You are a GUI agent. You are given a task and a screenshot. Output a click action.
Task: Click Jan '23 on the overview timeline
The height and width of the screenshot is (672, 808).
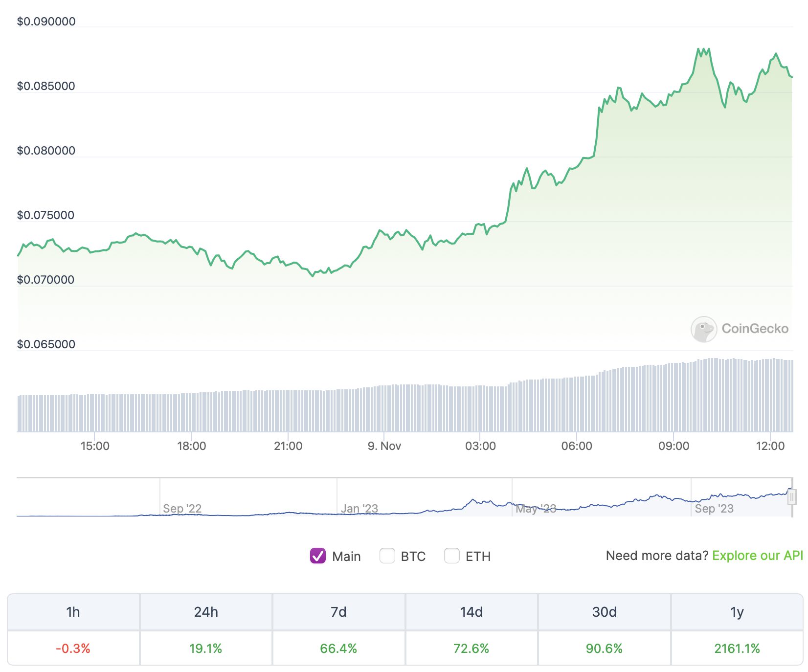(x=360, y=509)
